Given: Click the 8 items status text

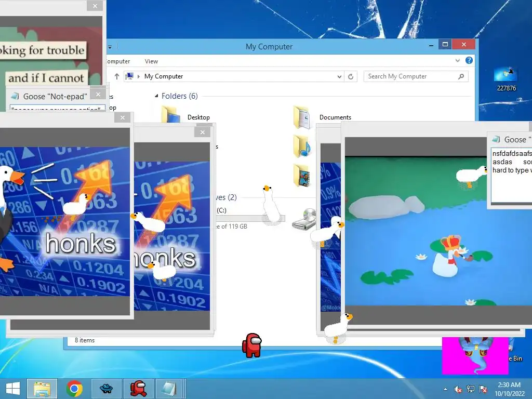Looking at the screenshot, I should [85, 340].
